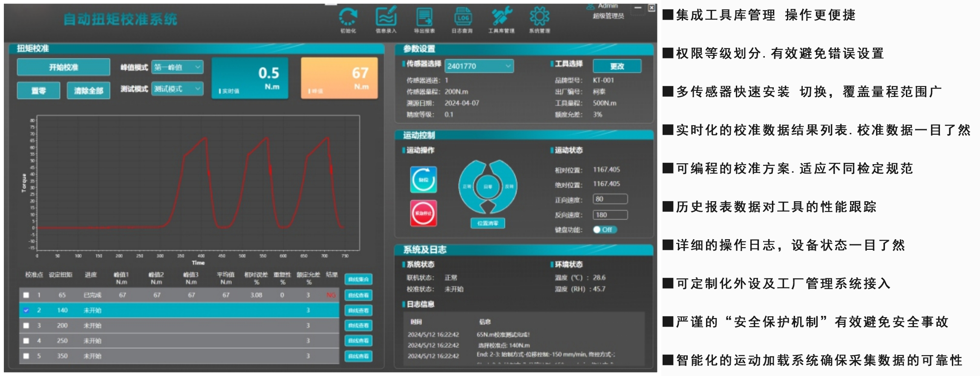Click 曲线查看 button for calibration point 2
Image resolution: width=980 pixels, height=376 pixels.
point(358,310)
